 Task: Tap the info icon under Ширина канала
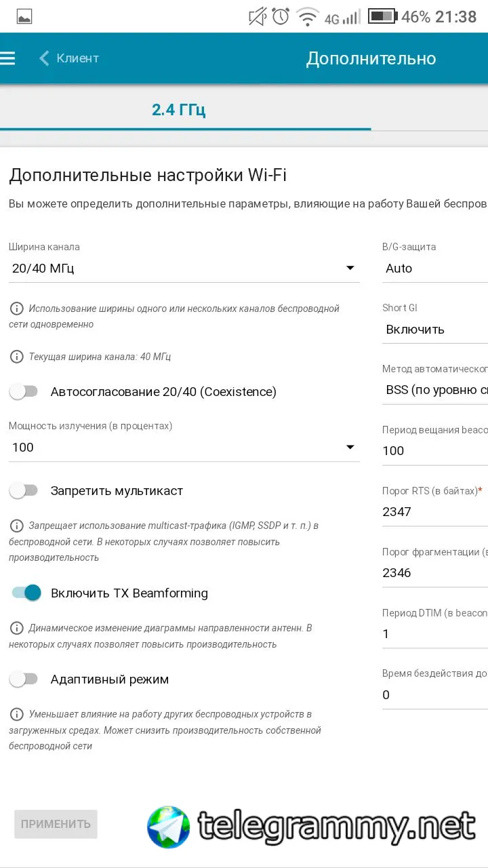point(16,309)
